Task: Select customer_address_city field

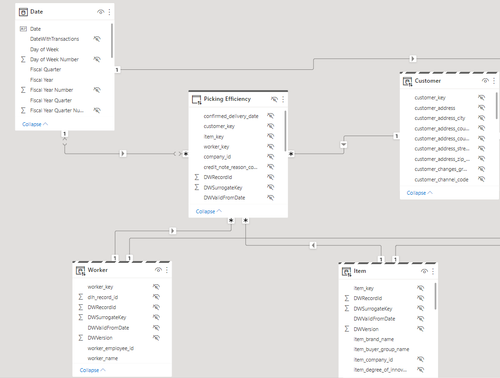Action: tap(440, 118)
